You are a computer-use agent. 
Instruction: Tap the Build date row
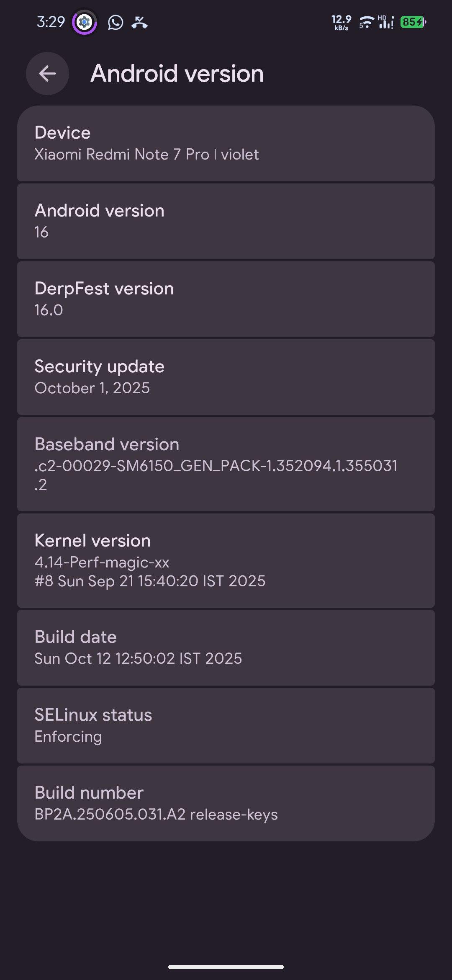click(x=226, y=647)
